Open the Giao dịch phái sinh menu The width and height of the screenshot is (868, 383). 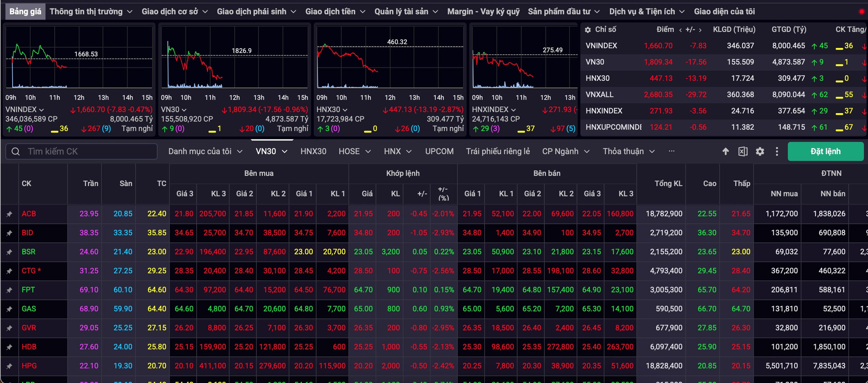(x=256, y=11)
